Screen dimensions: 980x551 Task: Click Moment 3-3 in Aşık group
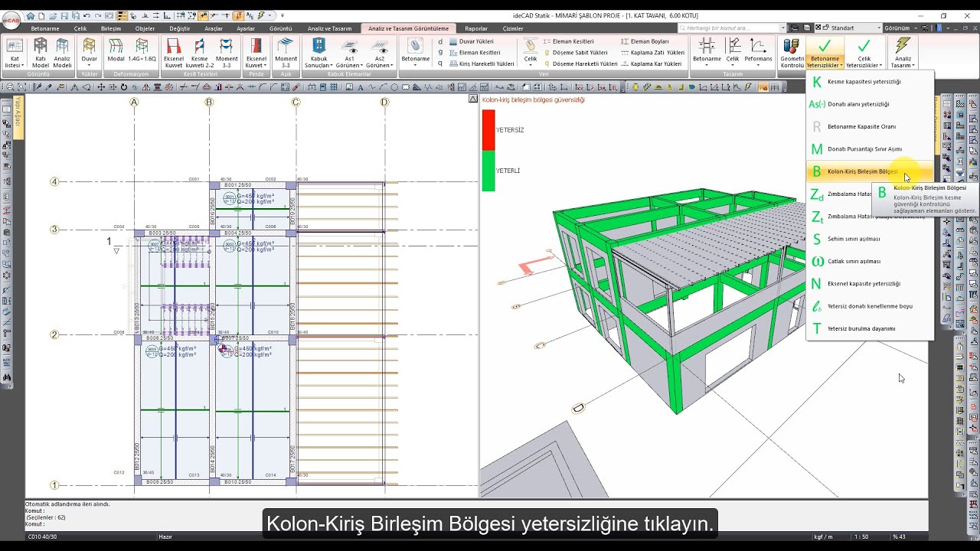(286, 53)
